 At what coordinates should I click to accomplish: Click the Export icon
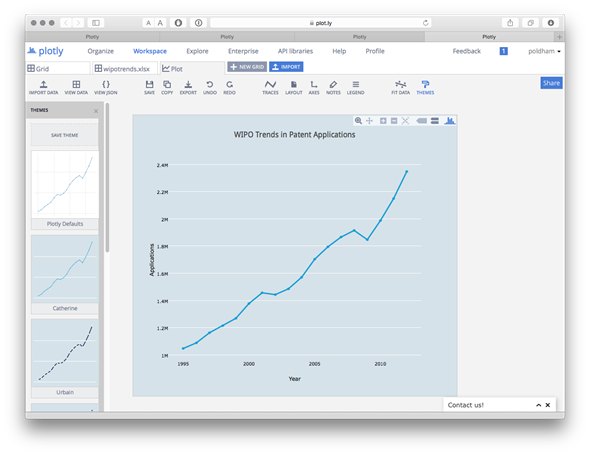click(x=188, y=87)
